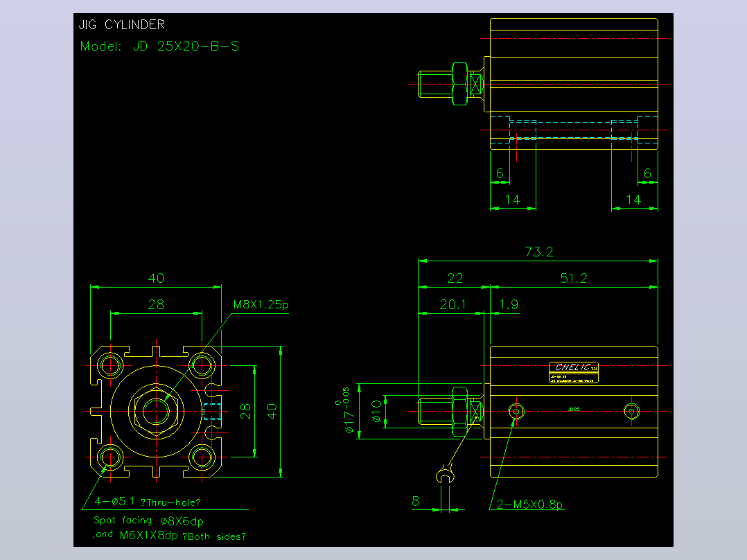Click the 1.9 dimension value
The width and height of the screenshot is (747, 560).
click(x=509, y=304)
